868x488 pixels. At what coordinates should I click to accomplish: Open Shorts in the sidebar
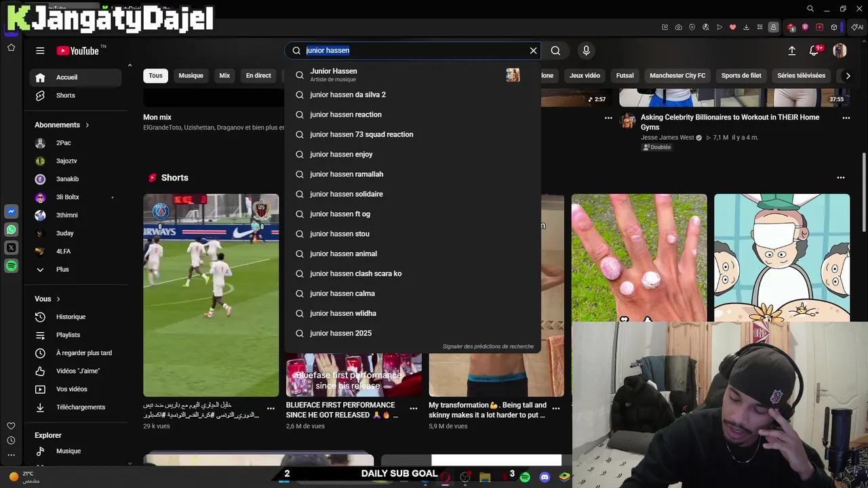[x=75, y=96]
